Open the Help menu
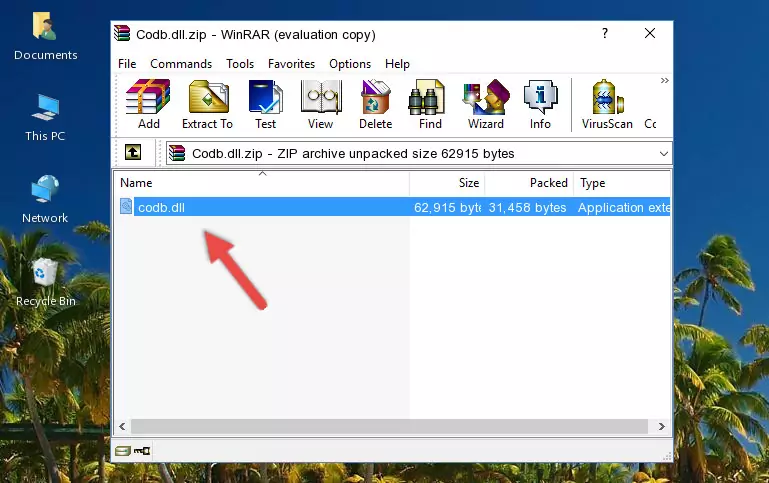 coord(397,64)
